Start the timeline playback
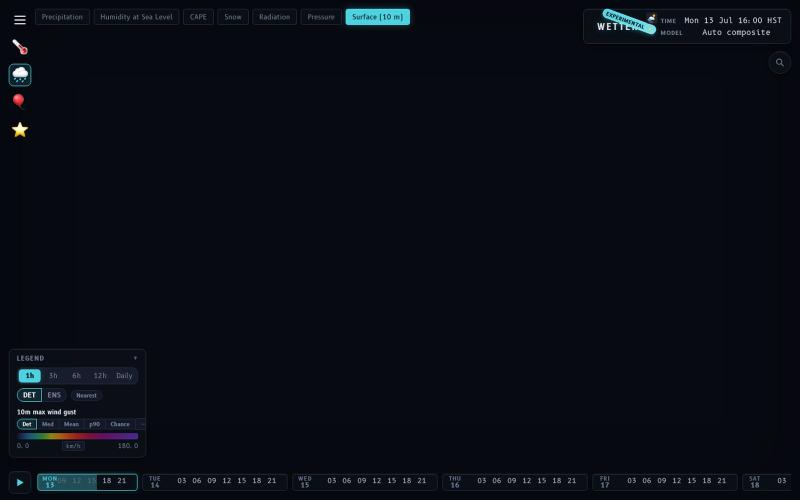Image resolution: width=800 pixels, height=500 pixels. click(20, 482)
